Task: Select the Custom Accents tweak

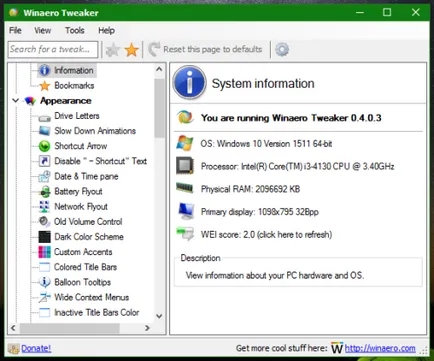Action: tap(83, 252)
